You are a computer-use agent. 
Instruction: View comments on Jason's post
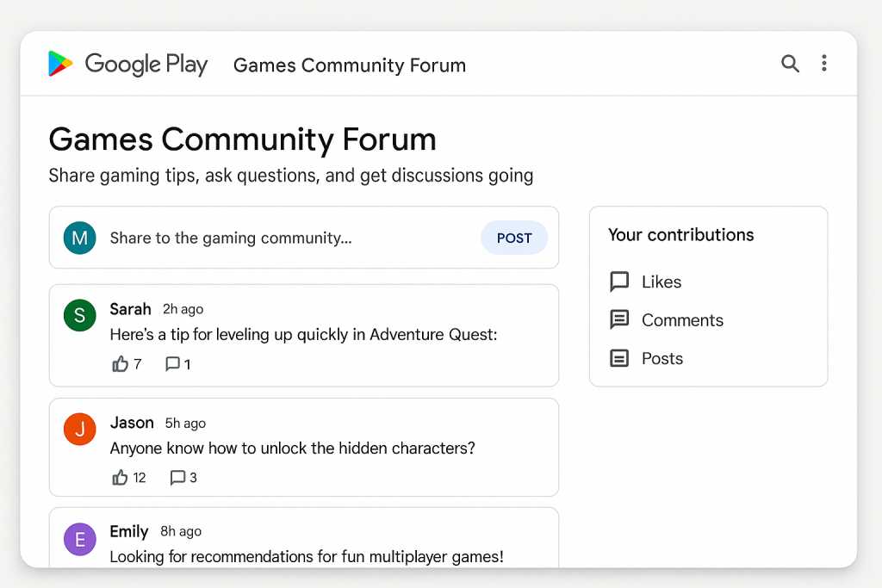point(178,477)
